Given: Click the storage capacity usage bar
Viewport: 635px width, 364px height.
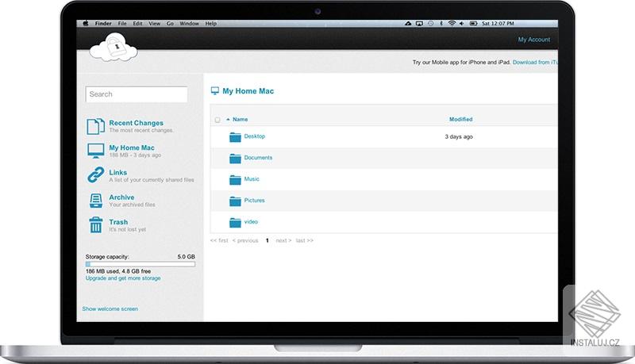Looking at the screenshot, I should click(140, 264).
